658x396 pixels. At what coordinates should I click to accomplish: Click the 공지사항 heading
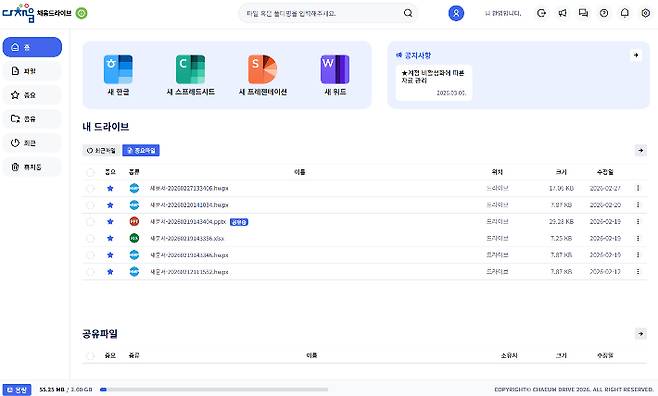[414, 55]
